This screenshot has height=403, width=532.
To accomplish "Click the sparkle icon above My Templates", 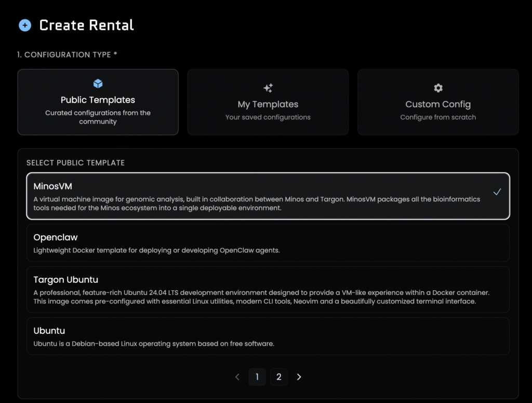I will tap(268, 88).
